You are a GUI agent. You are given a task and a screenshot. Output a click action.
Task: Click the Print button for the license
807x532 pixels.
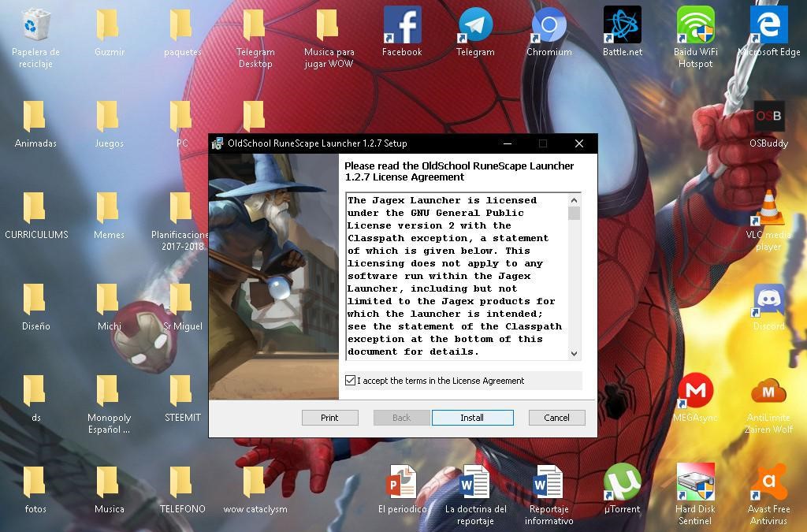[329, 418]
